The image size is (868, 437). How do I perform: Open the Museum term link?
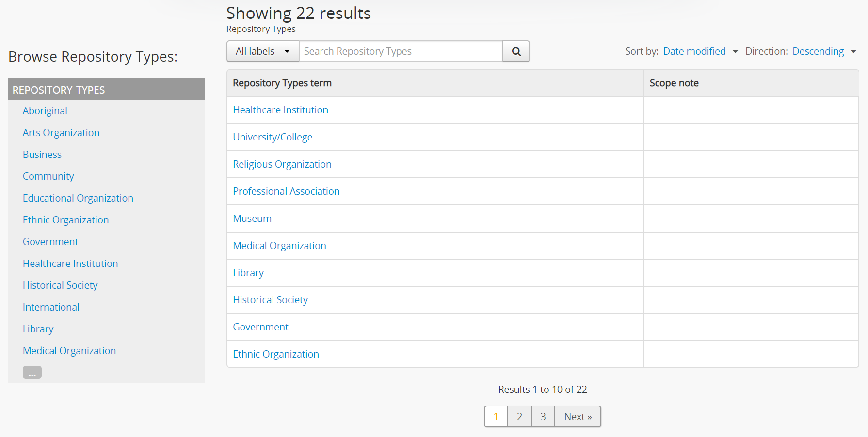tap(252, 218)
